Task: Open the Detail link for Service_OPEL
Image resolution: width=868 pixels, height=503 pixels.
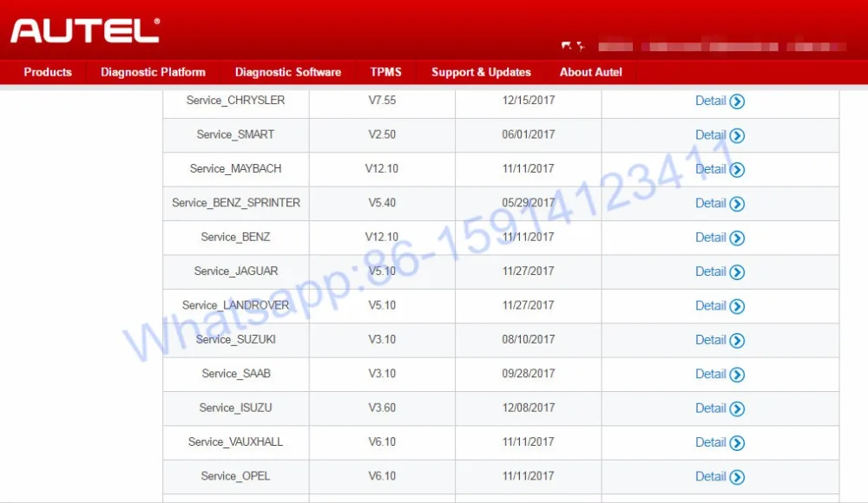Action: pyautogui.click(x=710, y=476)
